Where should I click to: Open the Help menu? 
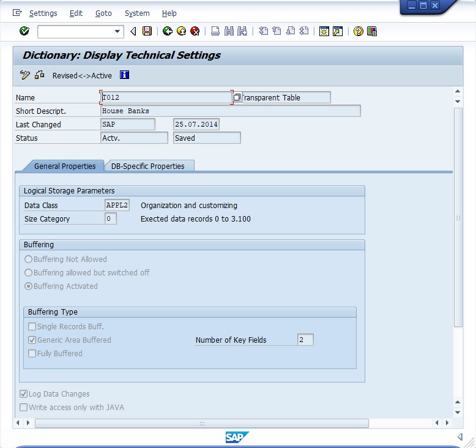[x=169, y=13]
